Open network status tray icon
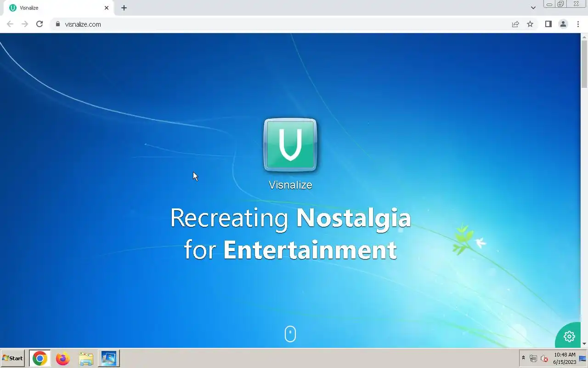 tap(533, 358)
